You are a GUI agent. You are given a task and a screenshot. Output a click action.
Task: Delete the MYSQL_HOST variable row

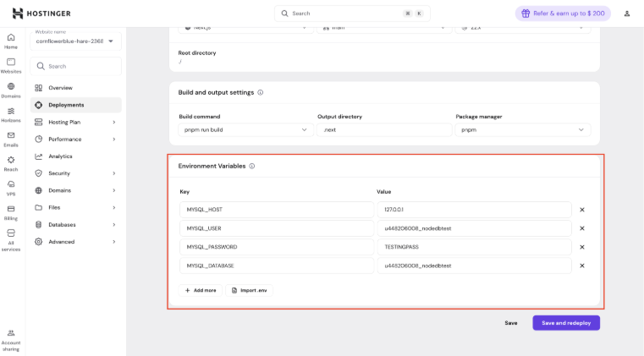(x=582, y=210)
